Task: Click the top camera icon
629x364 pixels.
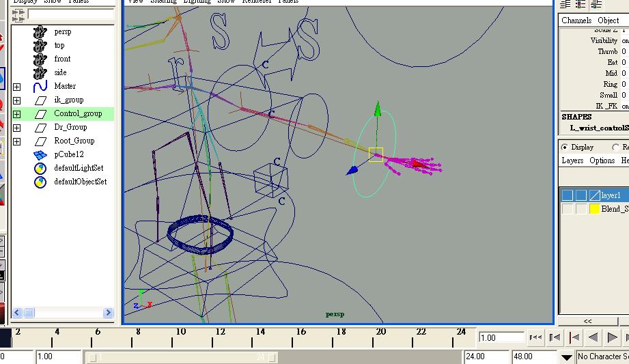Action: 40,45
